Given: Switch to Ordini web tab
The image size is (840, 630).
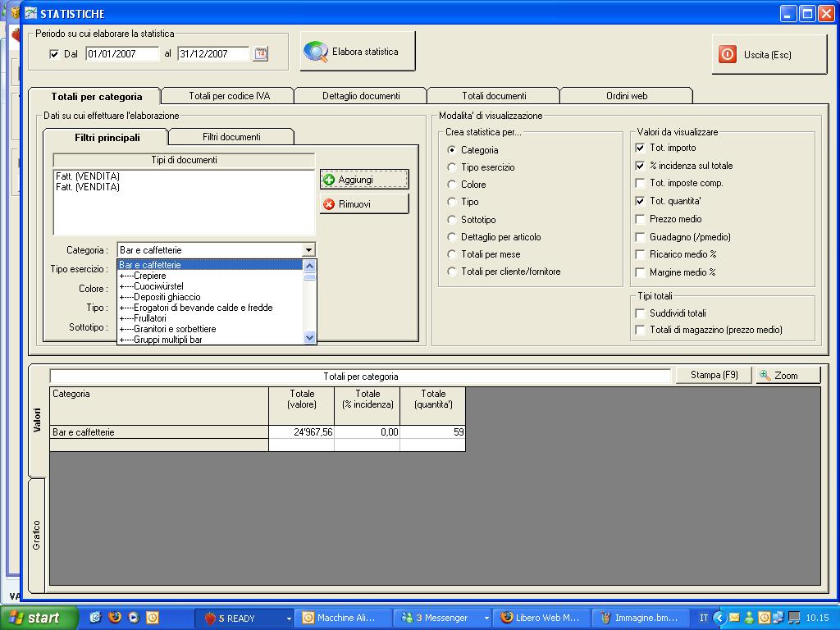Looking at the screenshot, I should [x=627, y=96].
